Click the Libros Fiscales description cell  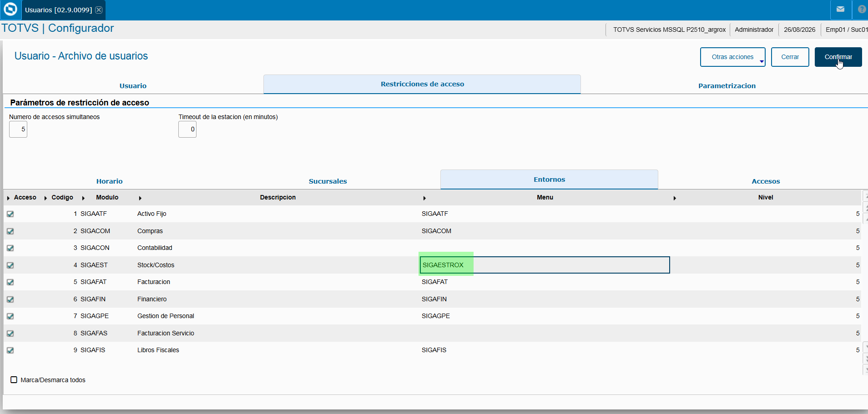pyautogui.click(x=158, y=350)
